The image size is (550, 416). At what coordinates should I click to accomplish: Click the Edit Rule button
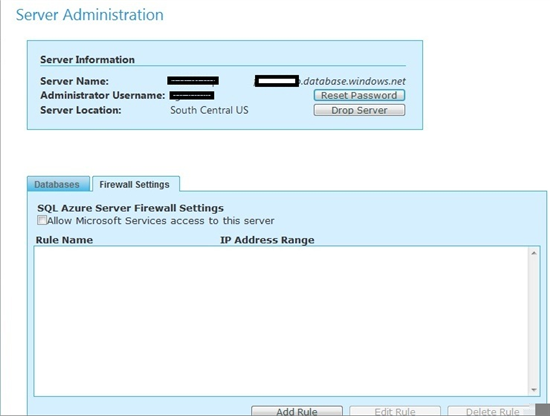pyautogui.click(x=395, y=411)
